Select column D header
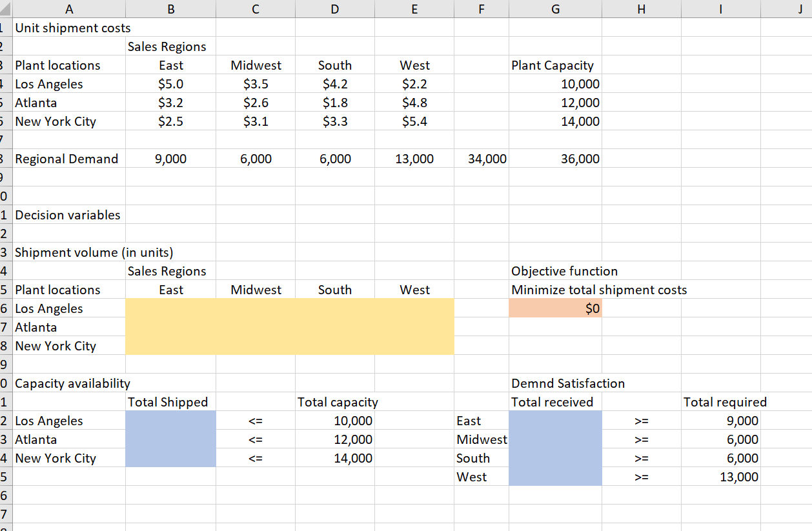The width and height of the screenshot is (812, 531). (x=334, y=9)
